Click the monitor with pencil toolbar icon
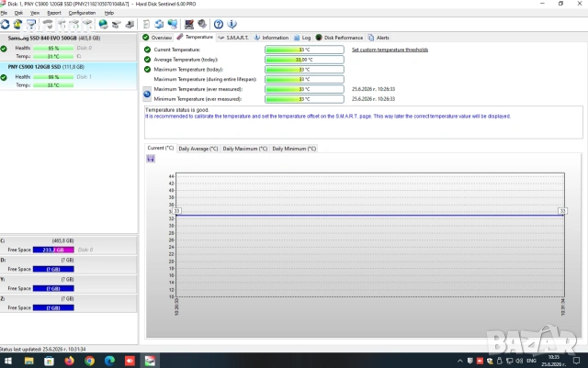Viewport: 588px width, 368px height. pyautogui.click(x=189, y=25)
